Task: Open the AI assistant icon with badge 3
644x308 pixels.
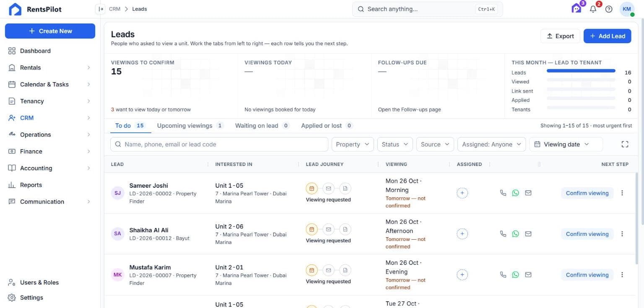Action: pyautogui.click(x=577, y=9)
